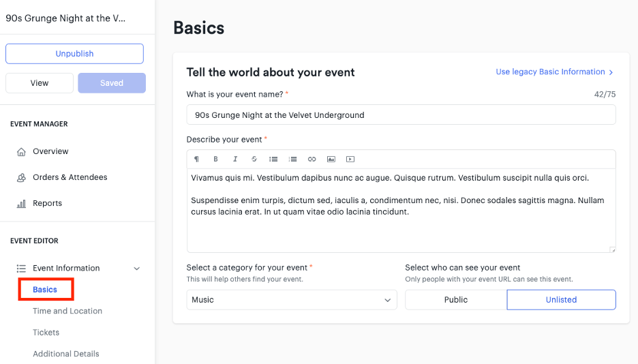Image resolution: width=638 pixels, height=364 pixels.
Task: Select the paragraph format icon
Action: (x=196, y=159)
